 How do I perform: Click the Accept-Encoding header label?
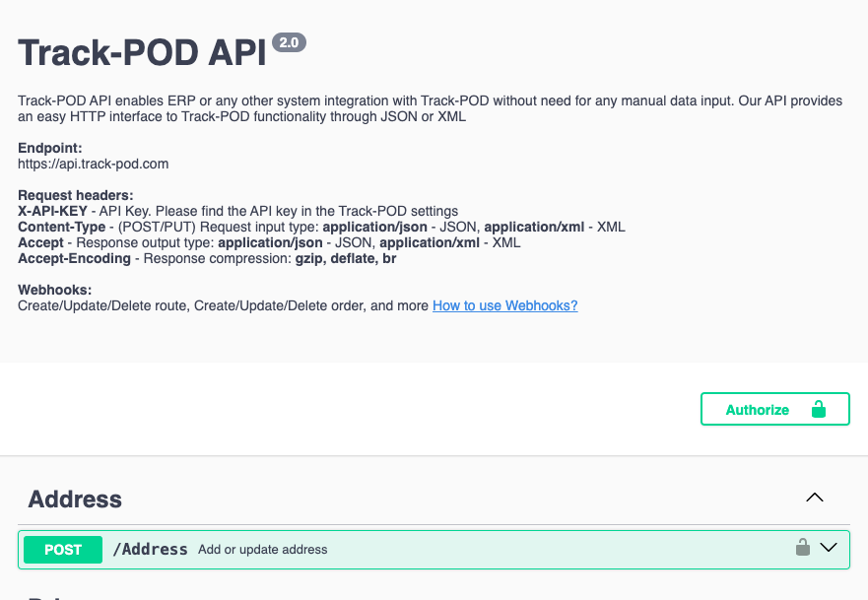pos(74,258)
